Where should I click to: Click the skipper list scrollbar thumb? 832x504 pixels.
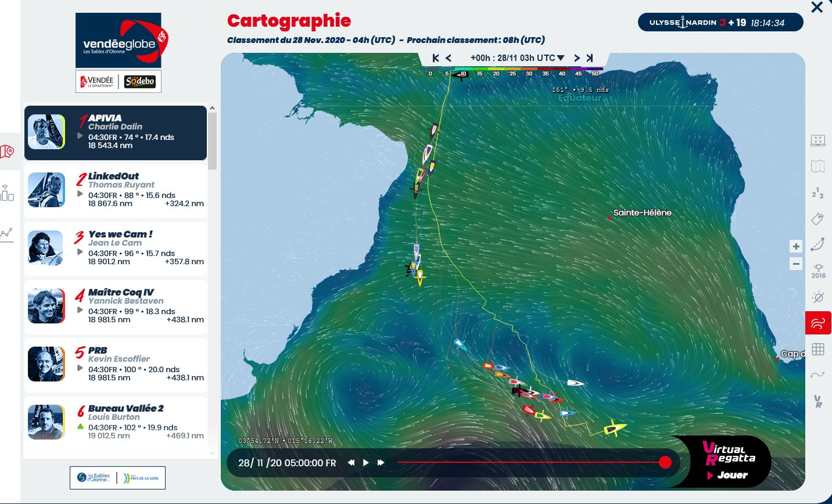point(212,141)
